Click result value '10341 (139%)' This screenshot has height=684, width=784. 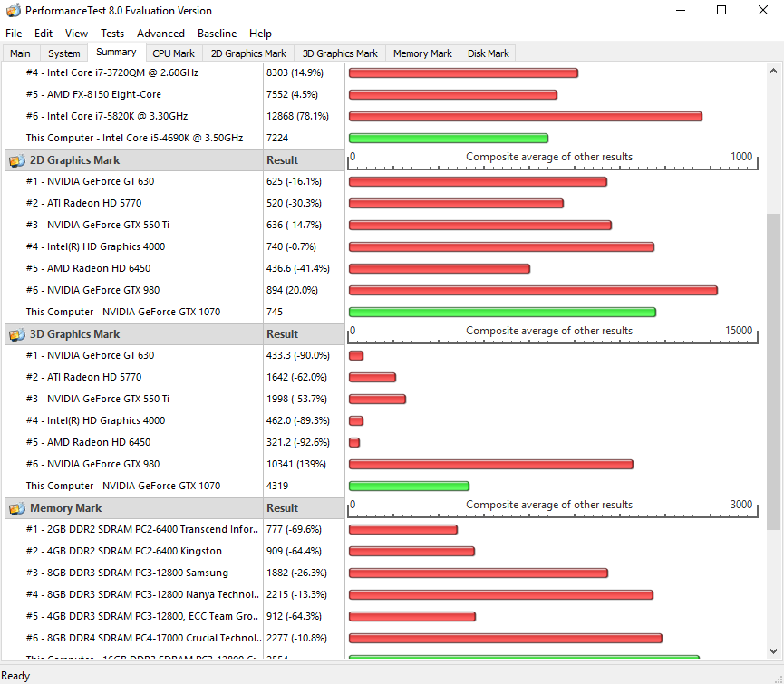[x=296, y=464]
